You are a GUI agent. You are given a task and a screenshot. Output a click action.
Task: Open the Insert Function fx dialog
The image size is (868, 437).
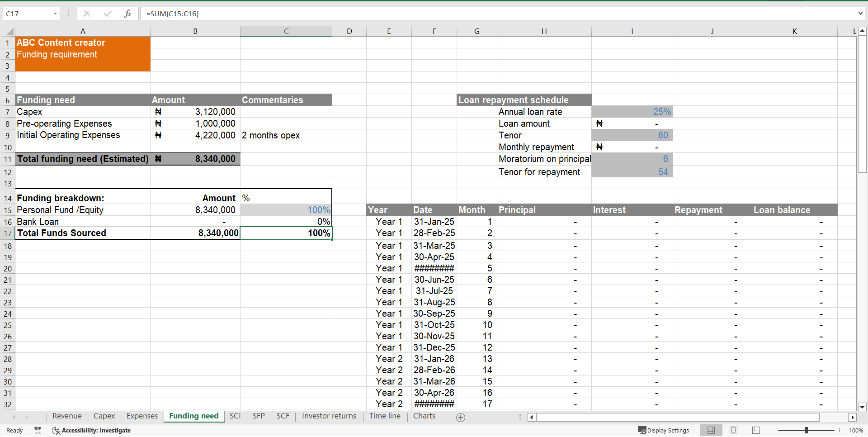(127, 14)
